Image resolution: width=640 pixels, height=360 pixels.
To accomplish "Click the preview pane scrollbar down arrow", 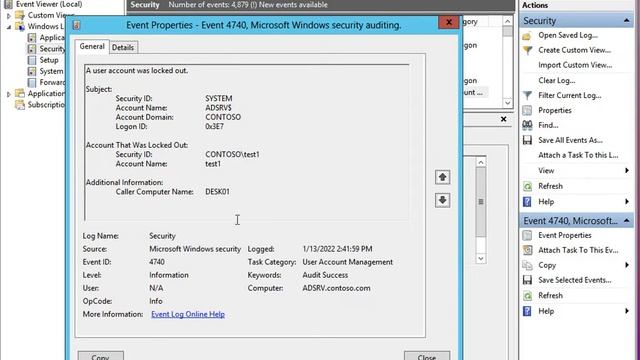I will click(481, 258).
